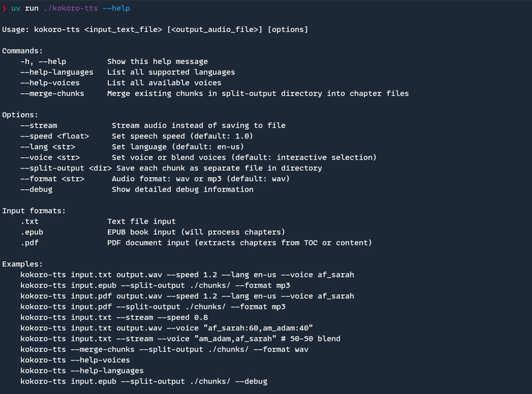532x394 pixels.
Task: Click the '.epub' input format entry
Action: (x=32, y=232)
